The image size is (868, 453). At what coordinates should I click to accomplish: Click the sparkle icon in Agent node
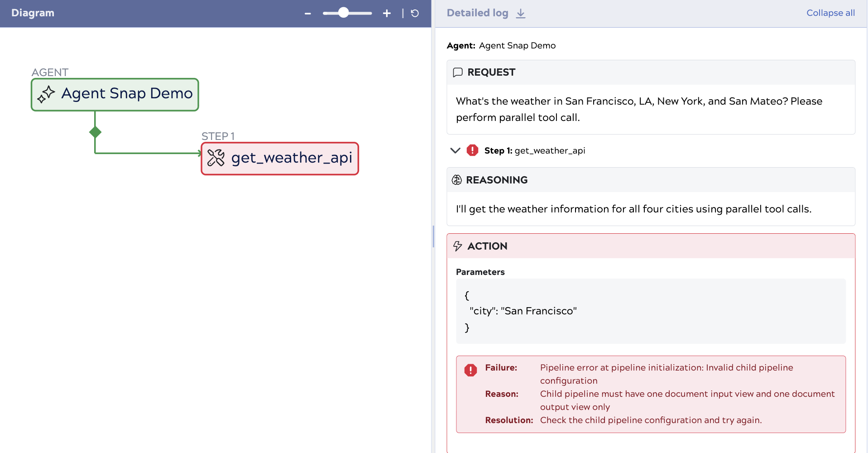[46, 94]
